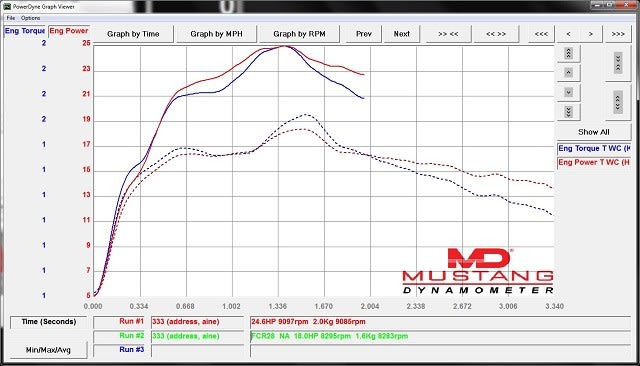Click the single down-arrow scroll icon

click(568, 92)
